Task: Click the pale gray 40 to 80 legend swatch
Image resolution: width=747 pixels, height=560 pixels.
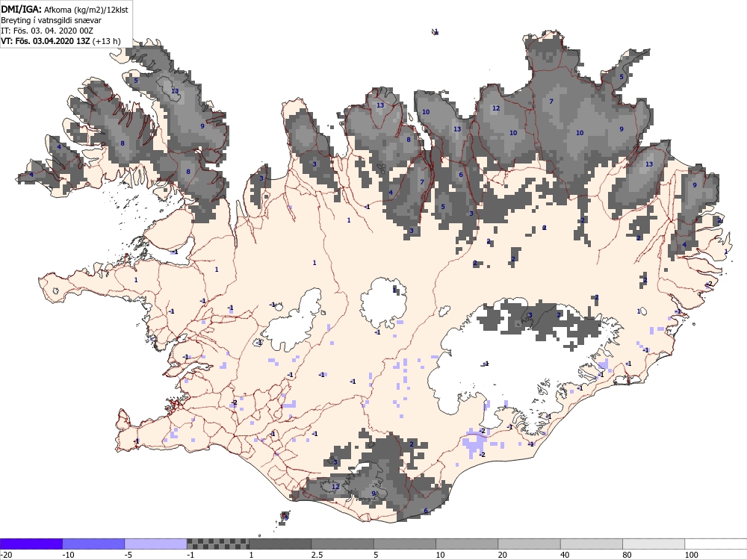Action: point(592,544)
